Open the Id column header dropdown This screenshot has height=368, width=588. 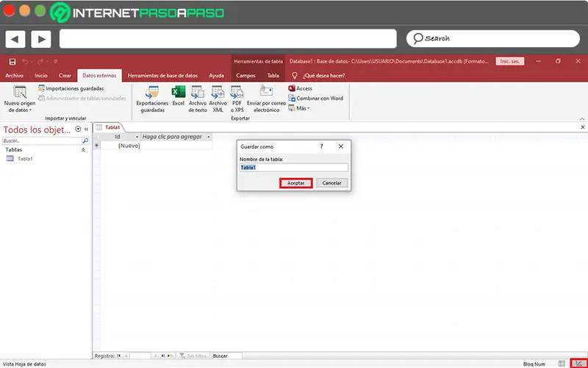coord(137,137)
